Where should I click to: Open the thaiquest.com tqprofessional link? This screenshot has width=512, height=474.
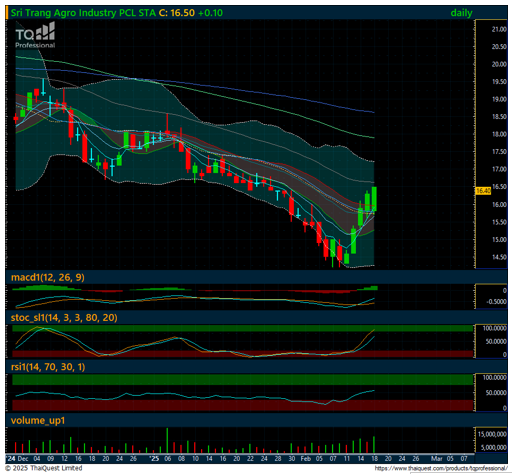(x=441, y=468)
